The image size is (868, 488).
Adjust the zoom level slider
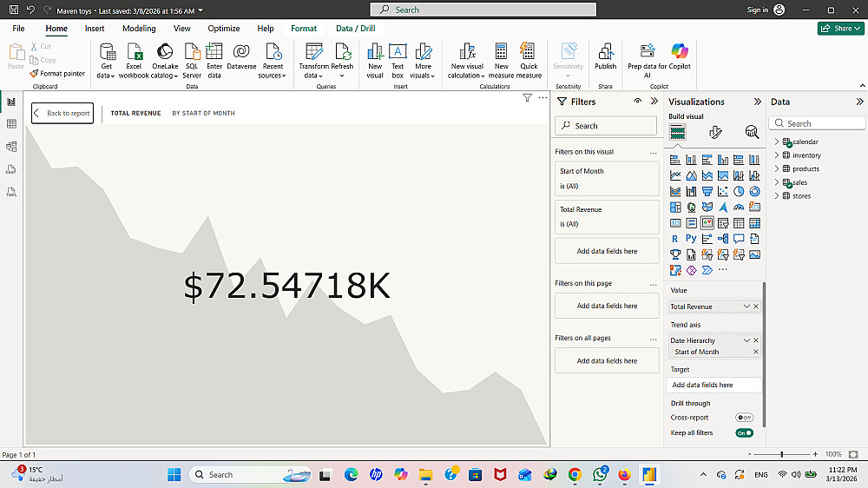click(x=782, y=454)
